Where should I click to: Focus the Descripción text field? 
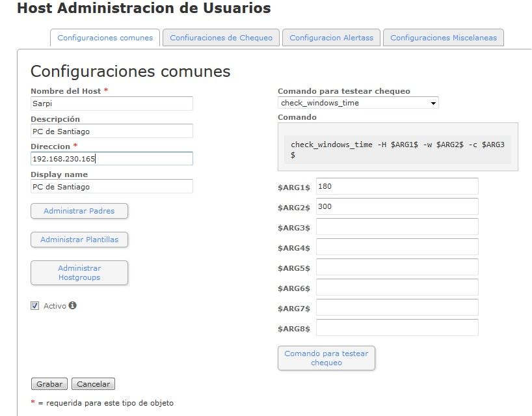pyautogui.click(x=111, y=131)
